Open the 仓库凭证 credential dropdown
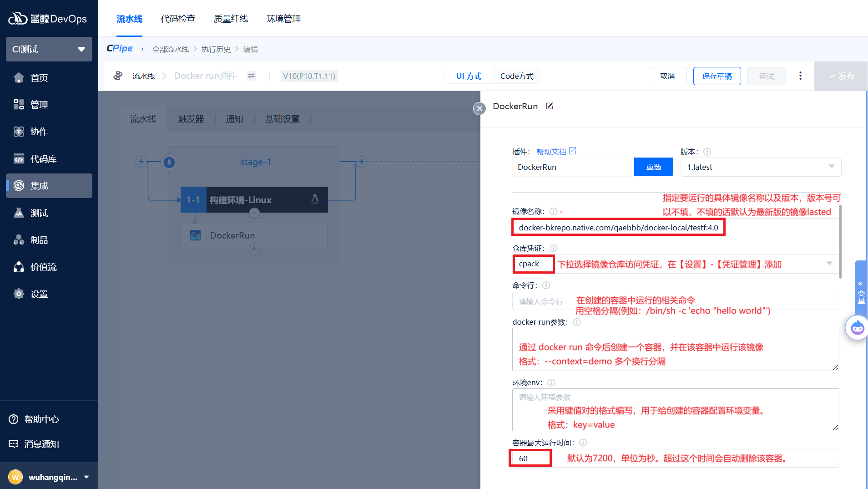The height and width of the screenshot is (489, 868). pyautogui.click(x=829, y=264)
